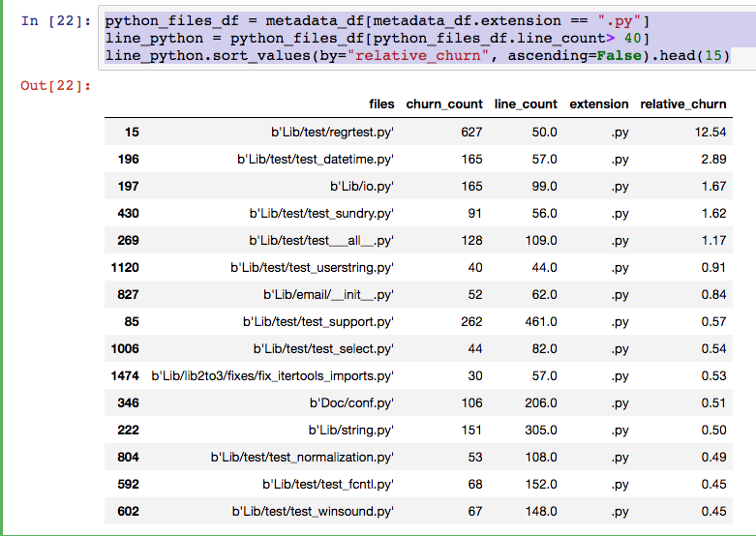Click relative_churn value 0.91

coord(713,267)
